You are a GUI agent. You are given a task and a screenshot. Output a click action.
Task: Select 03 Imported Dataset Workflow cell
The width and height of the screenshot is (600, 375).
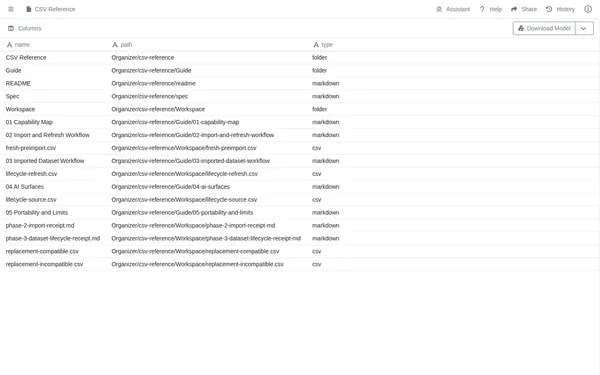click(45, 161)
